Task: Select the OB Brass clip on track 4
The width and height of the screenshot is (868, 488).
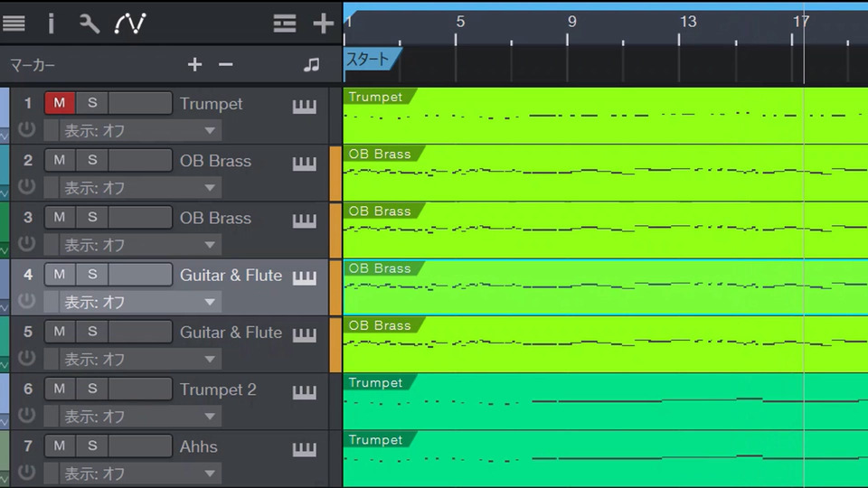Action: [x=606, y=287]
